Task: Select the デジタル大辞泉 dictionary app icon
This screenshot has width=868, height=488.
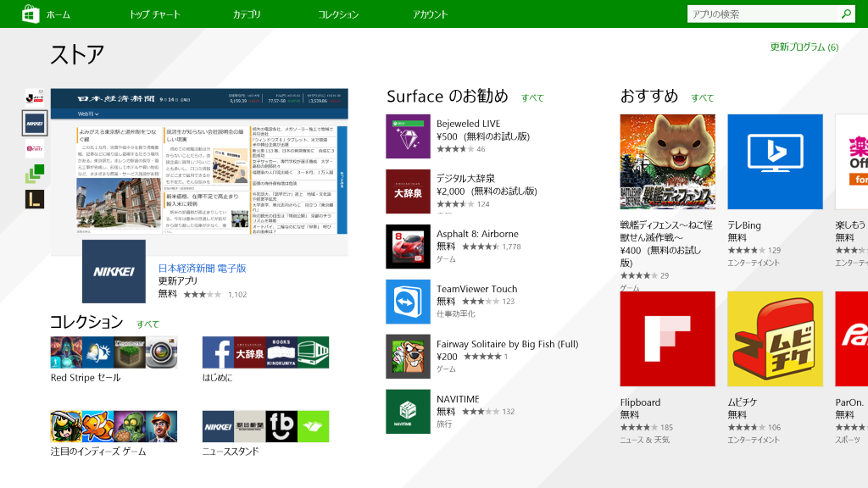Action: (x=409, y=190)
